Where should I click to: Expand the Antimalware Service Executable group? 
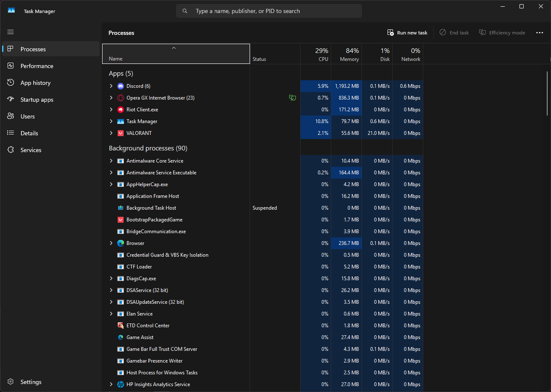pyautogui.click(x=111, y=173)
